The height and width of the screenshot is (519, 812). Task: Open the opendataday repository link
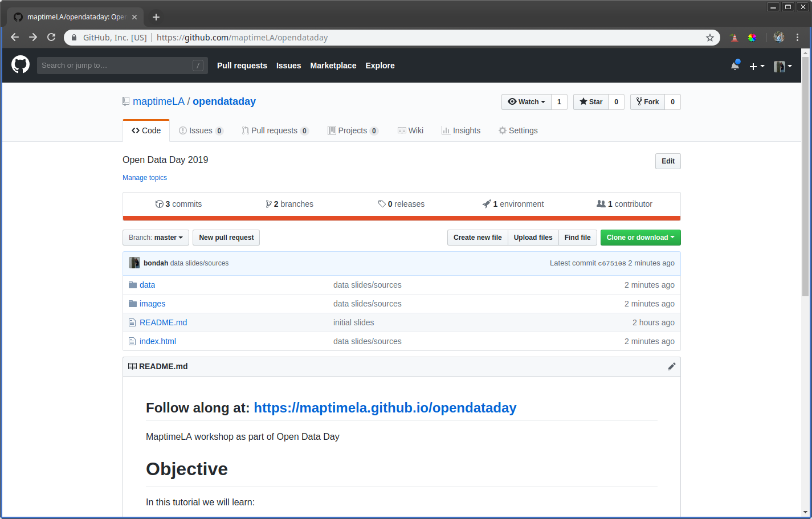pos(224,101)
